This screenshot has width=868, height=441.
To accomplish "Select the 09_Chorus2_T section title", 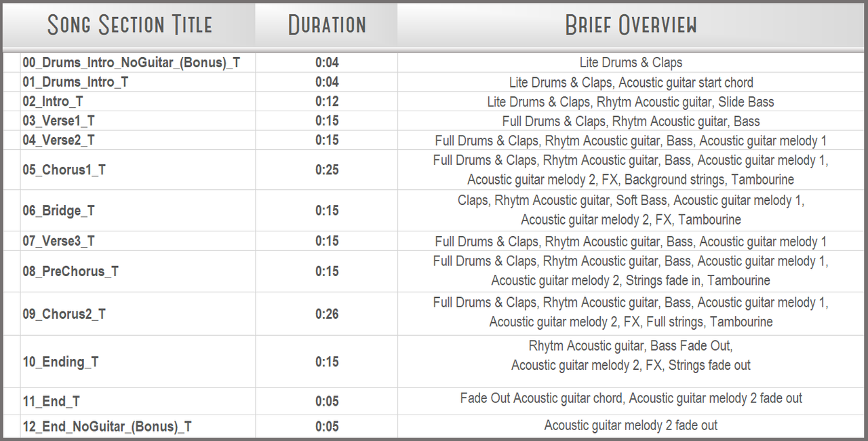I will click(x=64, y=314).
